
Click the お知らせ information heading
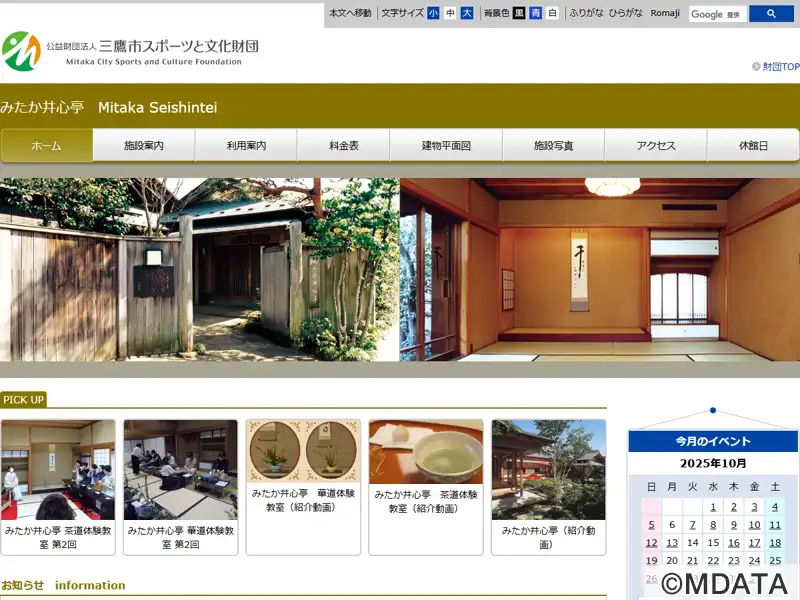click(x=63, y=585)
